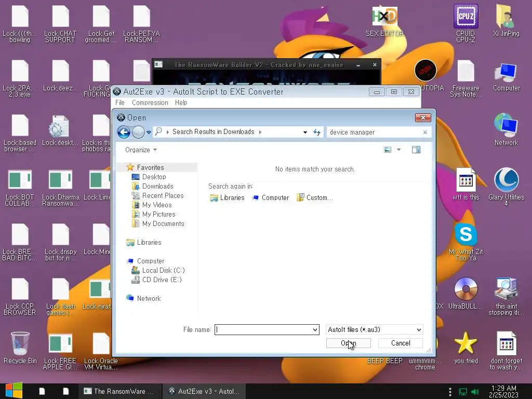Select Computer desktop icon
The image size is (532, 399).
click(x=506, y=76)
